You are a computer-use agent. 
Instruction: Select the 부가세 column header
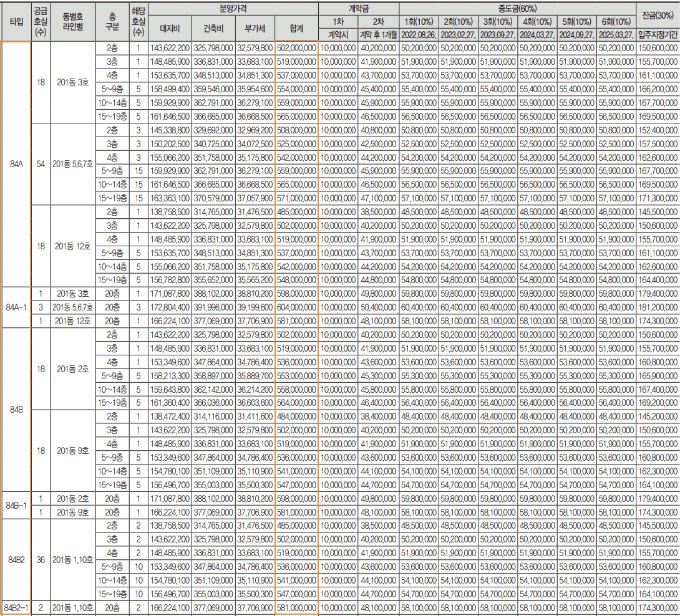[255, 29]
